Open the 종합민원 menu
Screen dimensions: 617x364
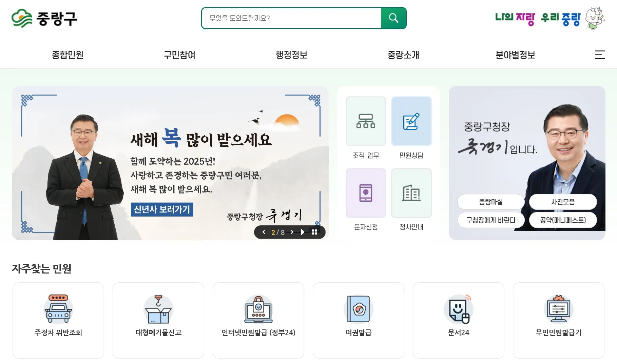68,55
